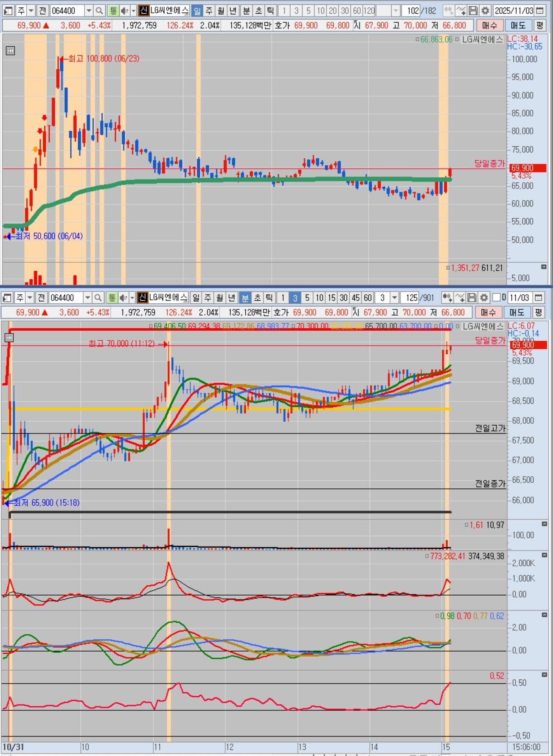This screenshot has width=553, height=756.
Task: Open the 주 type dropdown arrow in the lower toolbar
Action: pos(30,298)
